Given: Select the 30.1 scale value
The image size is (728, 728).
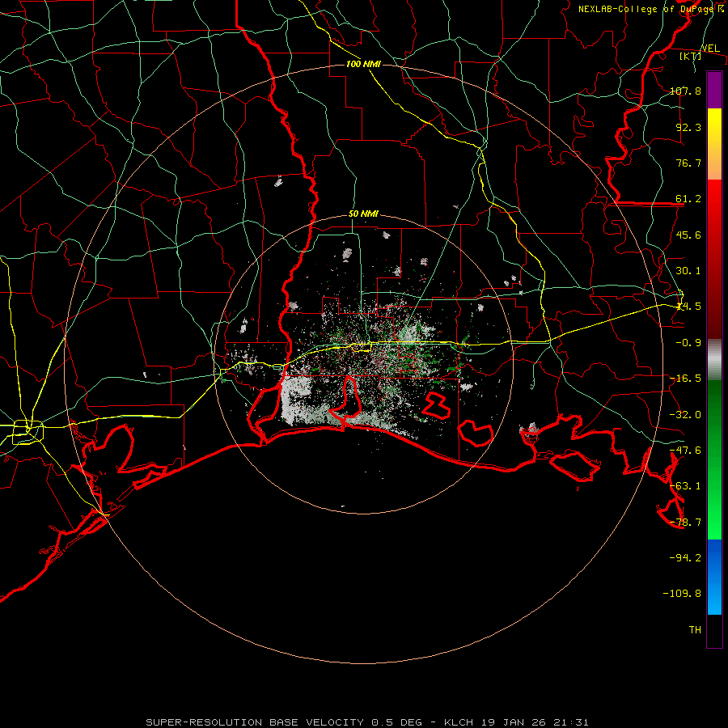Looking at the screenshot, I should click(688, 271).
